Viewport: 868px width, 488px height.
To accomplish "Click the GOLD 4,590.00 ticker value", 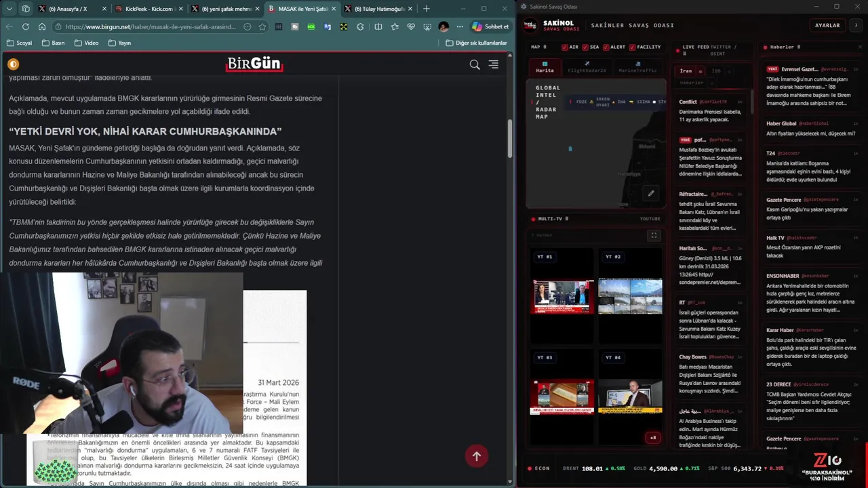I will pyautogui.click(x=663, y=468).
